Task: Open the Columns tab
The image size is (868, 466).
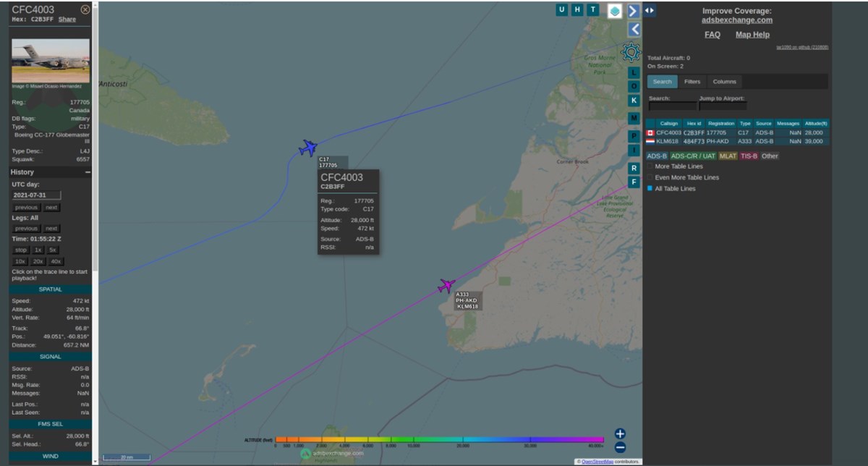Action: [724, 82]
